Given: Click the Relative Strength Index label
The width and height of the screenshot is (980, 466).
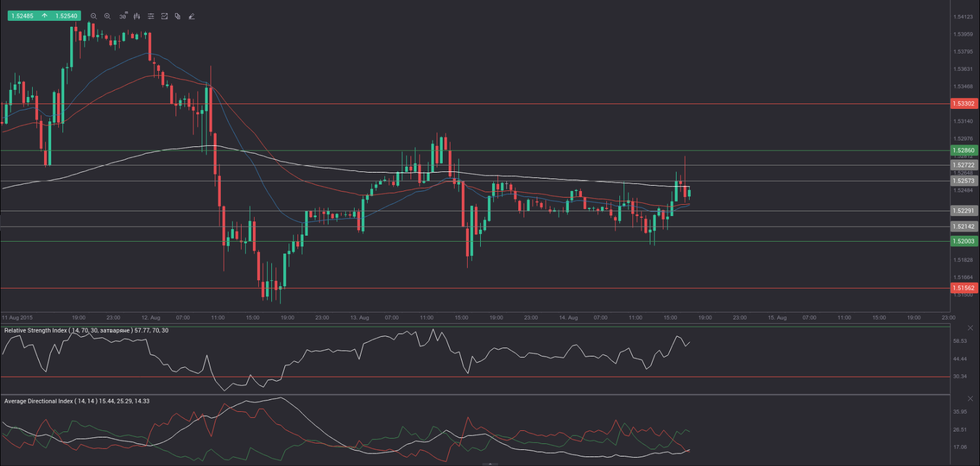Looking at the screenshot, I should coord(86,330).
